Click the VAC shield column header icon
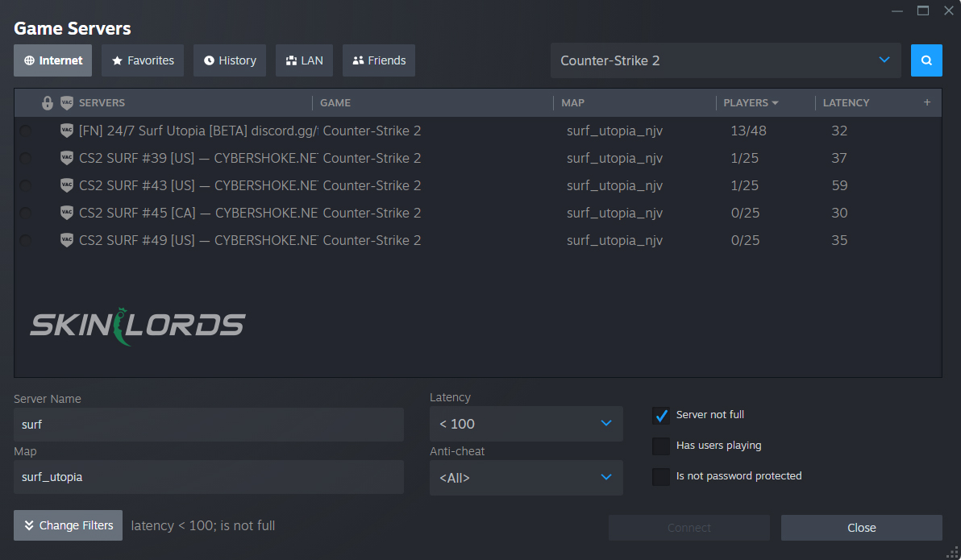Image resolution: width=961 pixels, height=560 pixels. click(67, 103)
